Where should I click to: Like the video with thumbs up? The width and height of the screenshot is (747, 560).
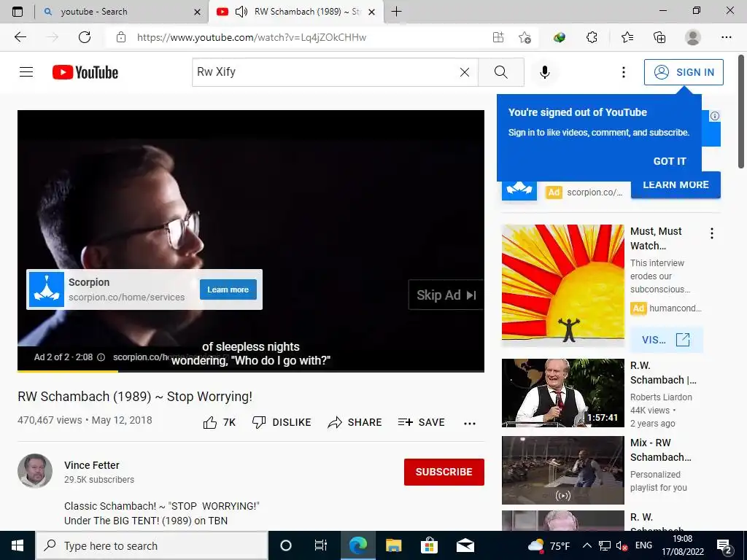219,422
